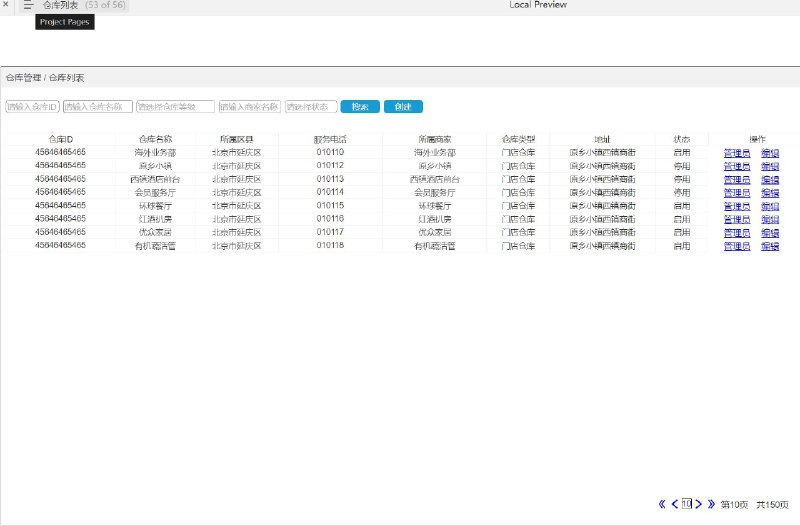Open the Project Pages hamburger menu

tap(28, 5)
